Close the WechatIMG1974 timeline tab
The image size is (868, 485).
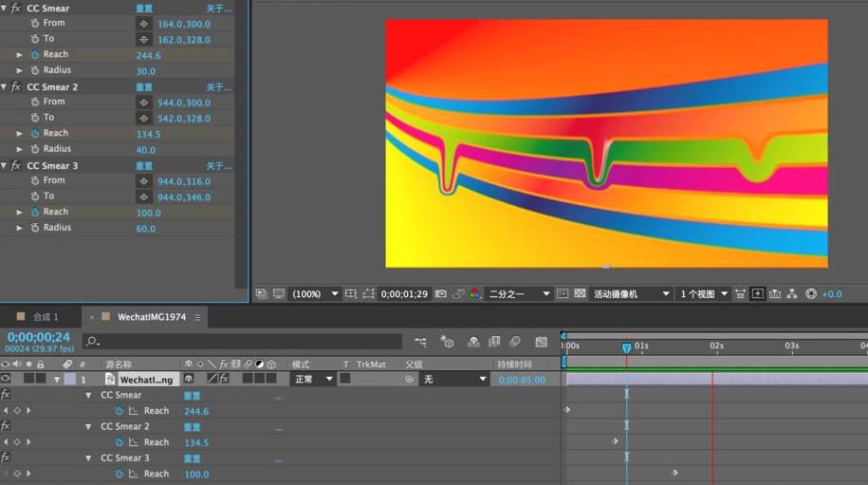91,317
